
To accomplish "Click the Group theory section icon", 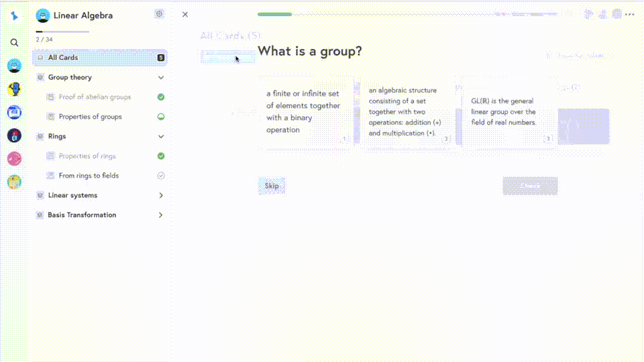I will pyautogui.click(x=40, y=77).
